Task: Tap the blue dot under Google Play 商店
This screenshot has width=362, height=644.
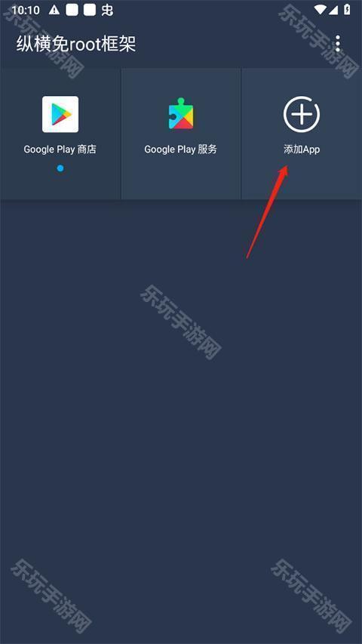Action: [60, 168]
